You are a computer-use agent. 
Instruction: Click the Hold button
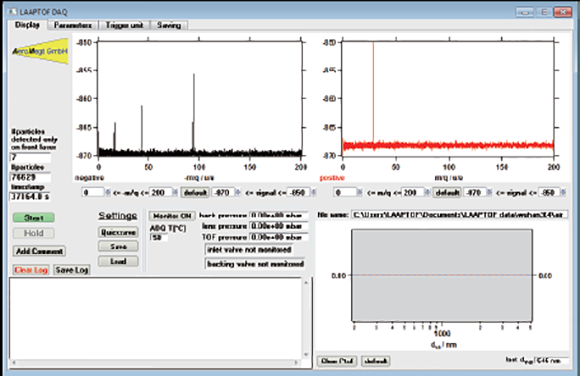click(34, 233)
